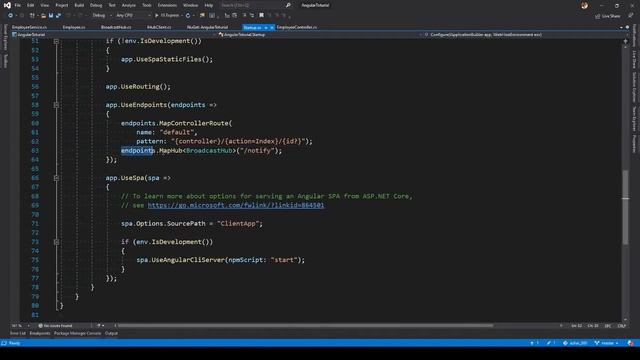
Task: Collapse the if block at line 51
Action: (56, 41)
